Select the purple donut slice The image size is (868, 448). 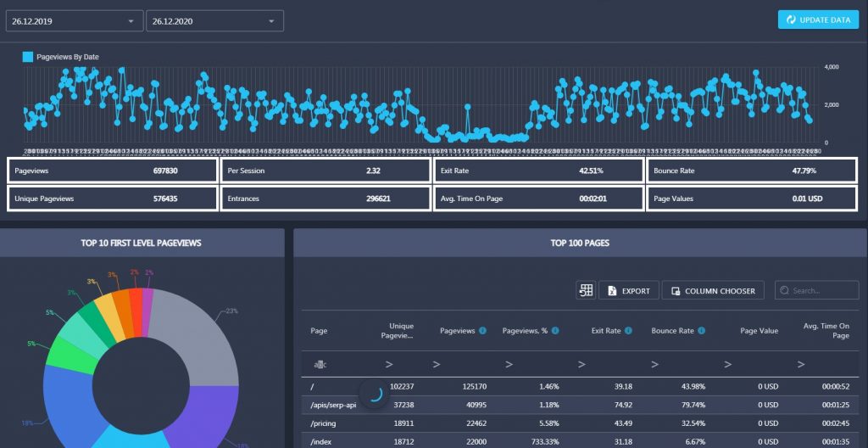pos(209,412)
